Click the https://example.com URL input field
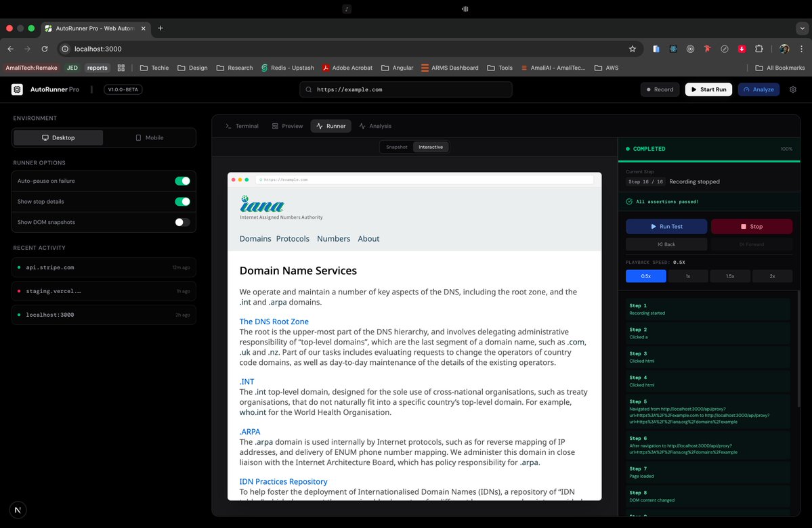 [x=405, y=89]
